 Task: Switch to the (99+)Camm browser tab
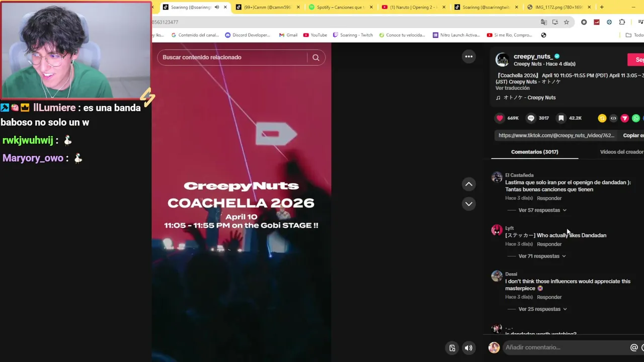pos(267,7)
